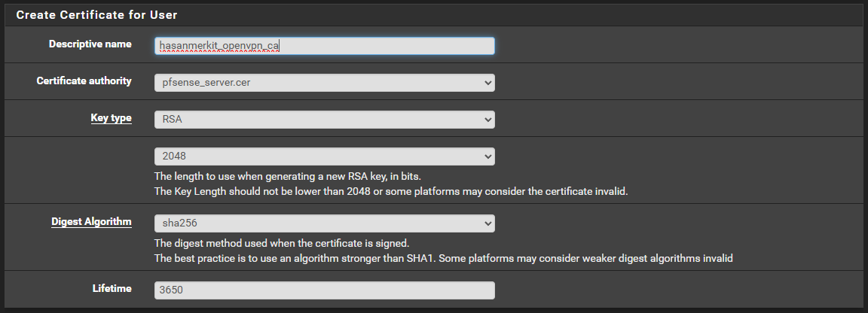
Task: Click the Descriptive name label
Action: 90,44
